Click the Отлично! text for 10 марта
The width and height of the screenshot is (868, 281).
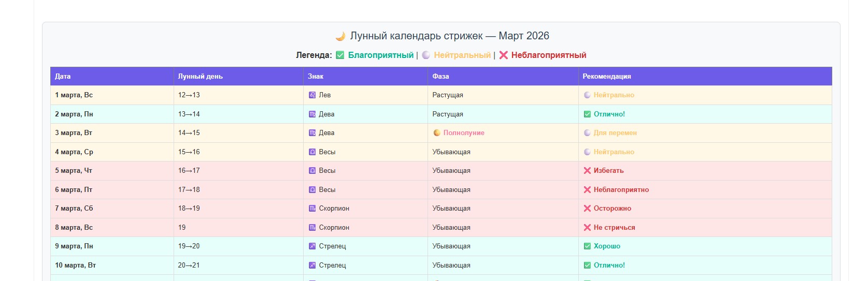(x=609, y=265)
